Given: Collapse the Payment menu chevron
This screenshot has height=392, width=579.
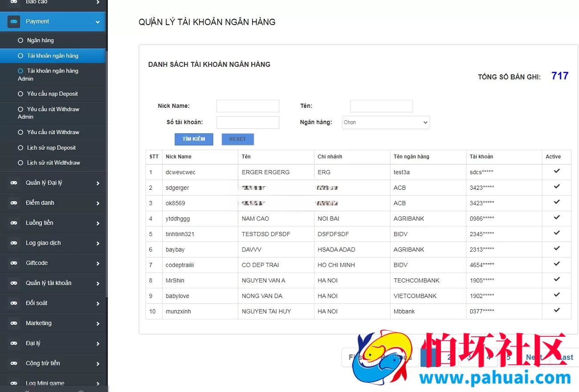Looking at the screenshot, I should point(98,22).
